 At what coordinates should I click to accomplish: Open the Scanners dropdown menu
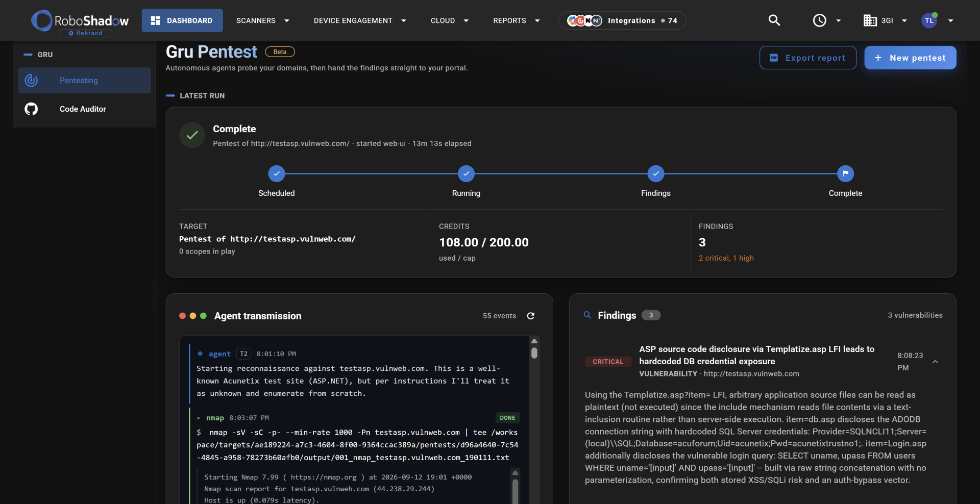pyautogui.click(x=263, y=20)
